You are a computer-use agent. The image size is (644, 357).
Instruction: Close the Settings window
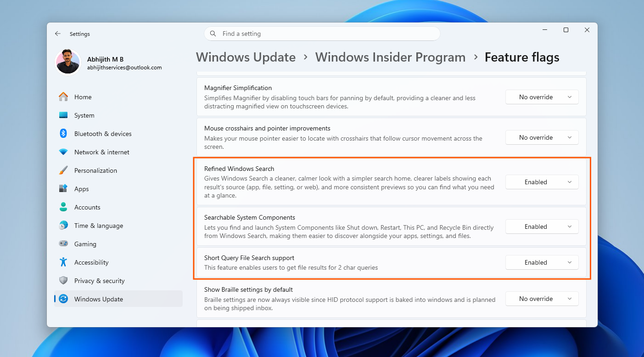[587, 30]
